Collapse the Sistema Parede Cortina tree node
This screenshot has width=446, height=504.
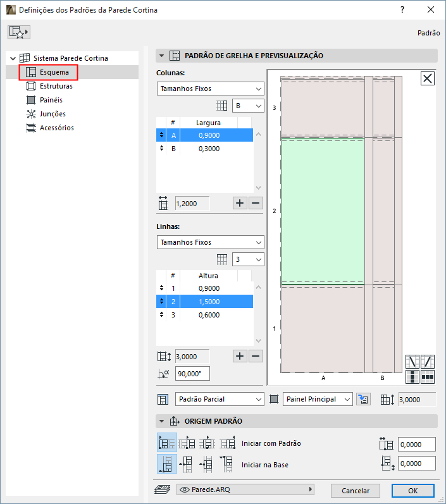click(x=13, y=59)
